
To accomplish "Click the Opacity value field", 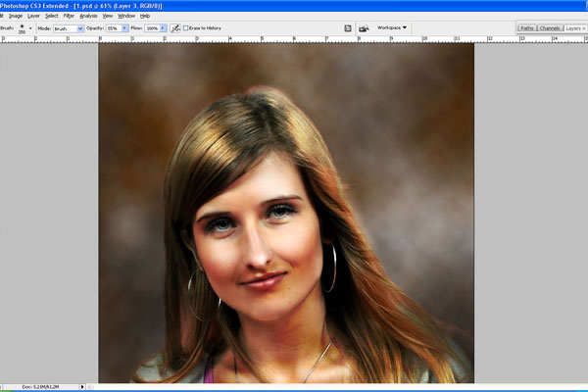I will pyautogui.click(x=114, y=28).
